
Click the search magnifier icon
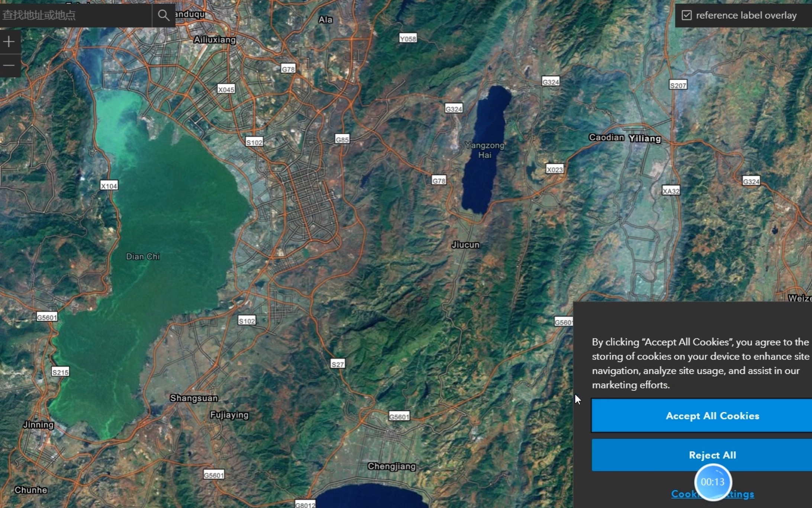click(163, 15)
